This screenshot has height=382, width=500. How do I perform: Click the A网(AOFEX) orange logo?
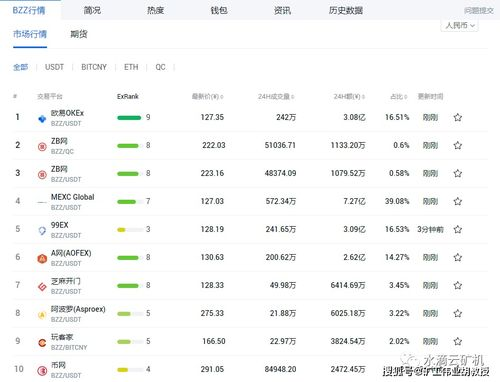click(42, 259)
